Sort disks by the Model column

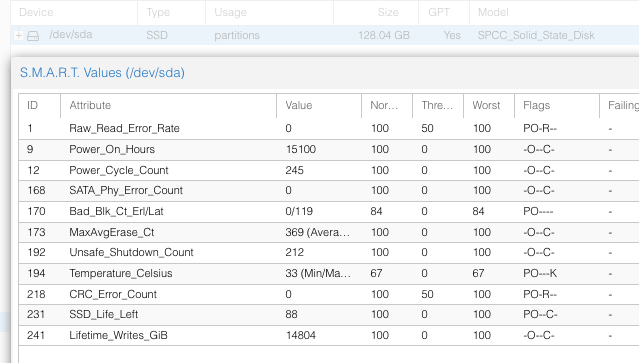point(554,12)
